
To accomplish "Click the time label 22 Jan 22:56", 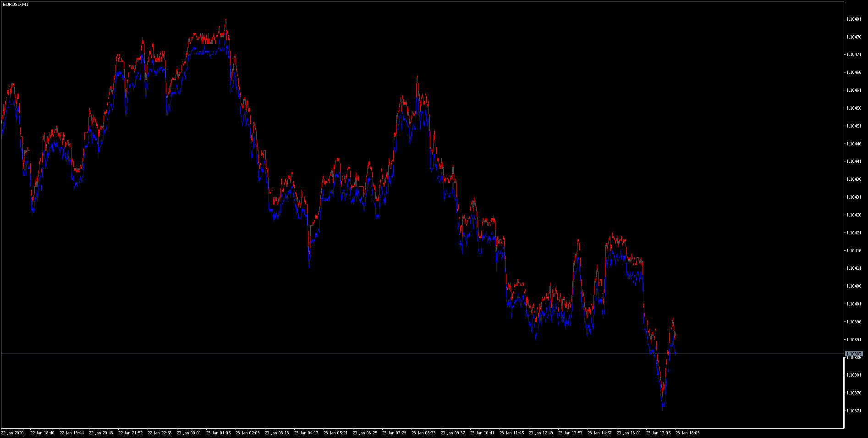I will pyautogui.click(x=159, y=433).
